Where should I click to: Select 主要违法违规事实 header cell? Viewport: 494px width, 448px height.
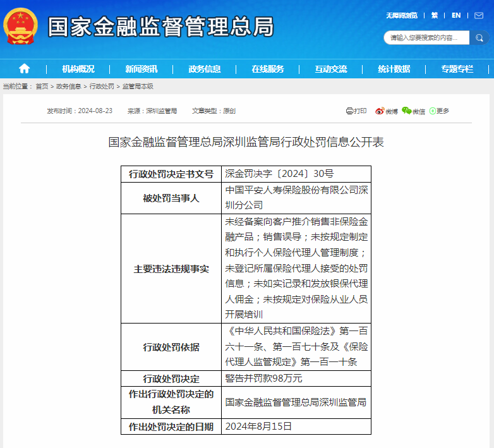(x=171, y=269)
